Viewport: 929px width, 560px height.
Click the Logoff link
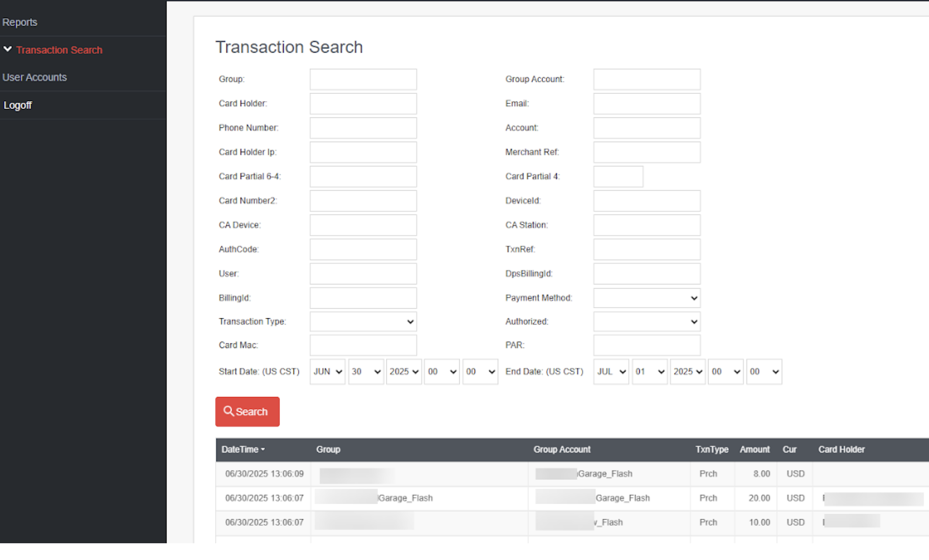click(x=18, y=105)
